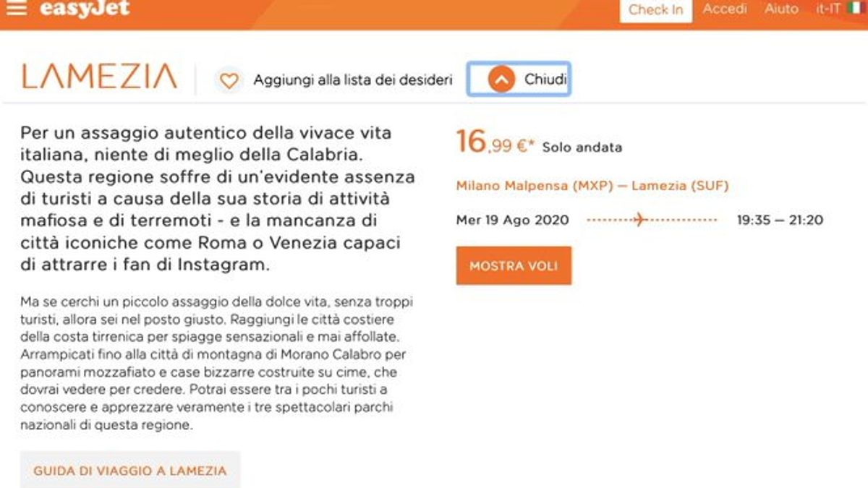The height and width of the screenshot is (488, 868).
Task: Click the Milano Malpensa — Lamezia route link
Action: (x=592, y=186)
